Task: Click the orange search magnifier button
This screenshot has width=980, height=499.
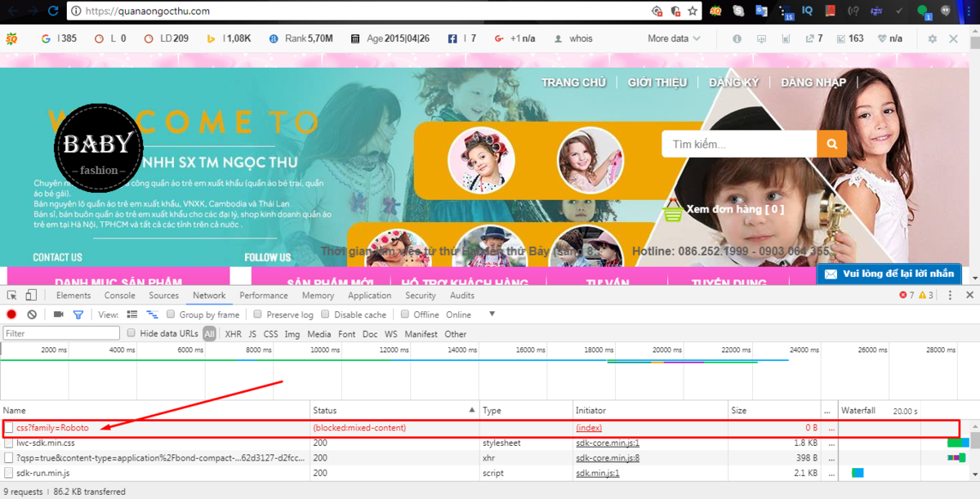Action: (831, 145)
